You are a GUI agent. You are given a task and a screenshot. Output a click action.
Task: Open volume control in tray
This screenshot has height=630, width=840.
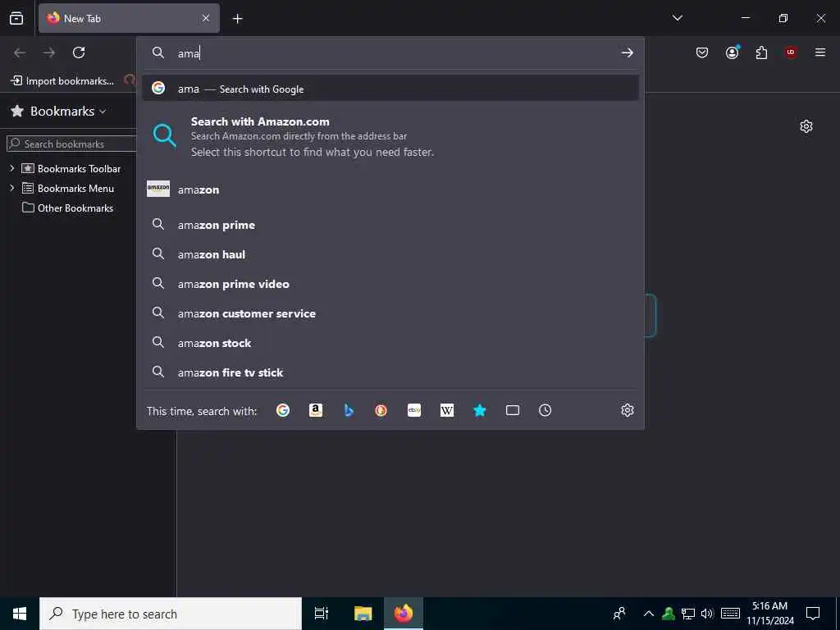(x=707, y=614)
